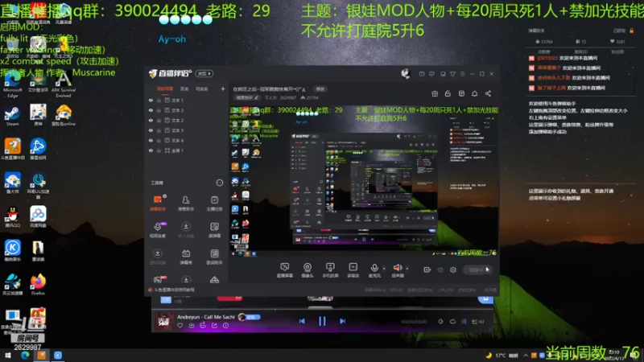Toggle the lock on layer 全屏 1
The height and width of the screenshot is (362, 644).
pos(159,150)
